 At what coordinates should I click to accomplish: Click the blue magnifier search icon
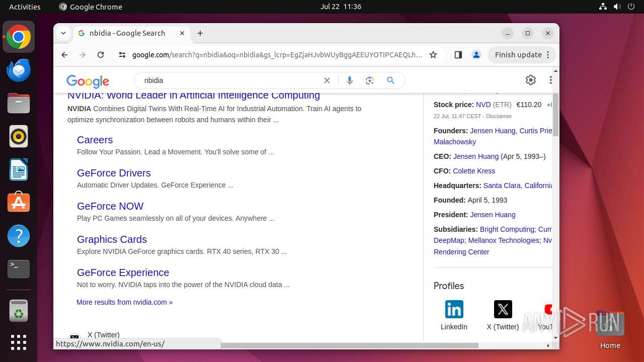click(391, 80)
